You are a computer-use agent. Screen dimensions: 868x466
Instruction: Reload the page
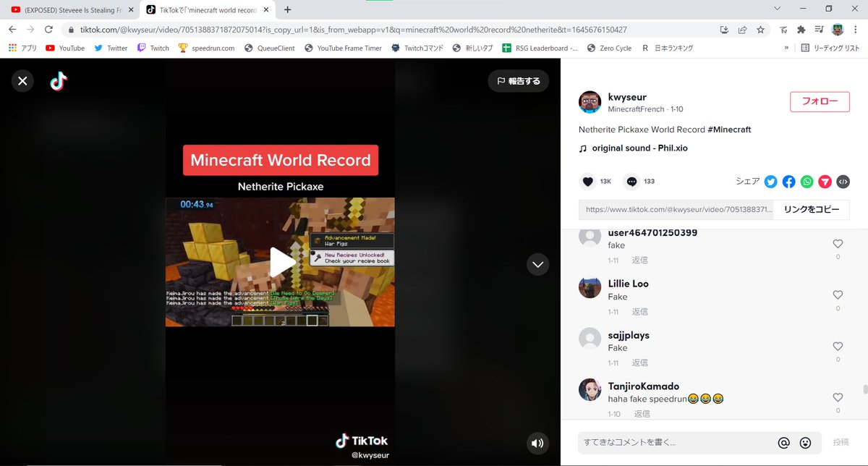click(x=48, y=30)
